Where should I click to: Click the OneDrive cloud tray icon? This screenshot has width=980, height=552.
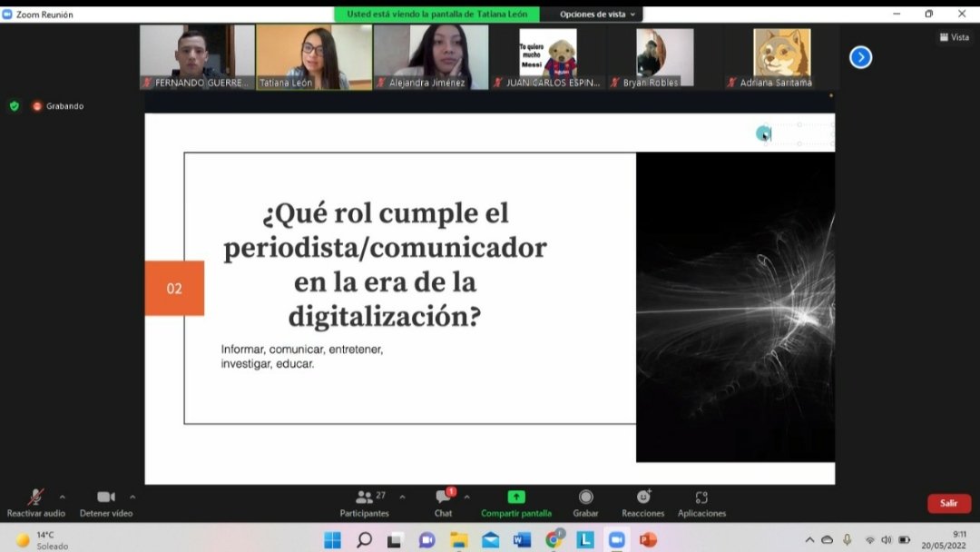pos(827,539)
